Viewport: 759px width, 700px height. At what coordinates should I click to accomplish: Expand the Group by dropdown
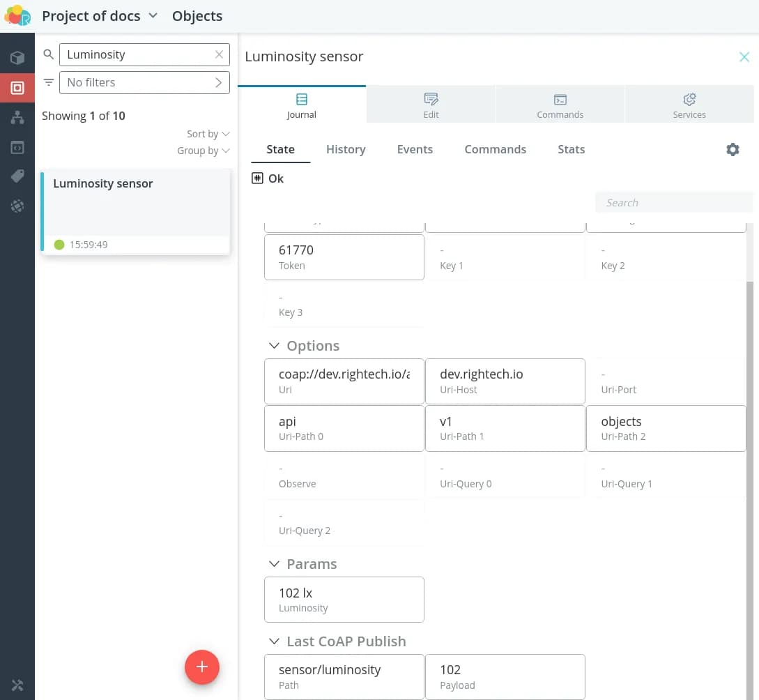203,151
